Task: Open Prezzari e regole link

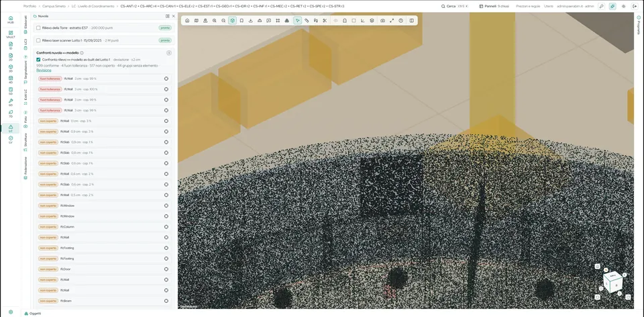Action: (528, 7)
